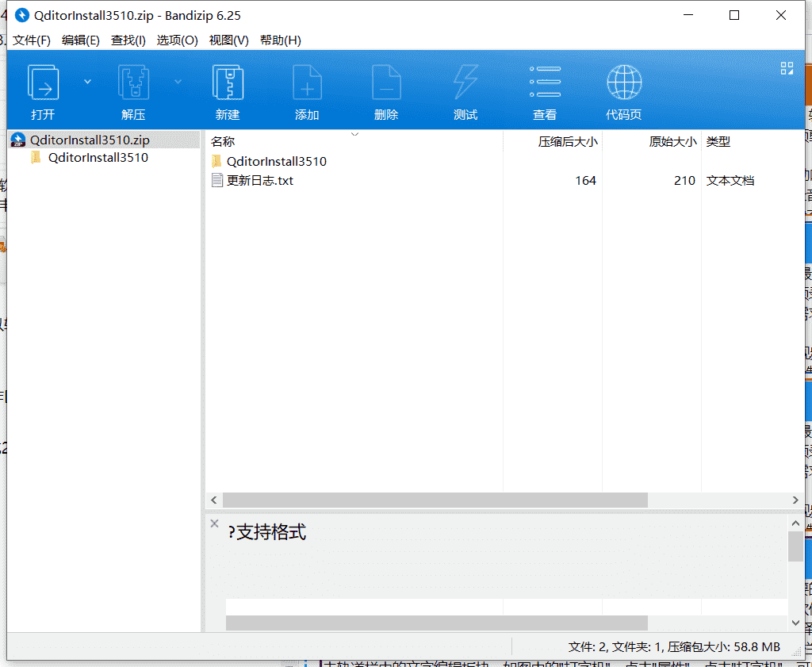Screen dimensions: 812x667
Task: Click the zip icon beside QditorInstall3510.zip
Action: [18, 140]
